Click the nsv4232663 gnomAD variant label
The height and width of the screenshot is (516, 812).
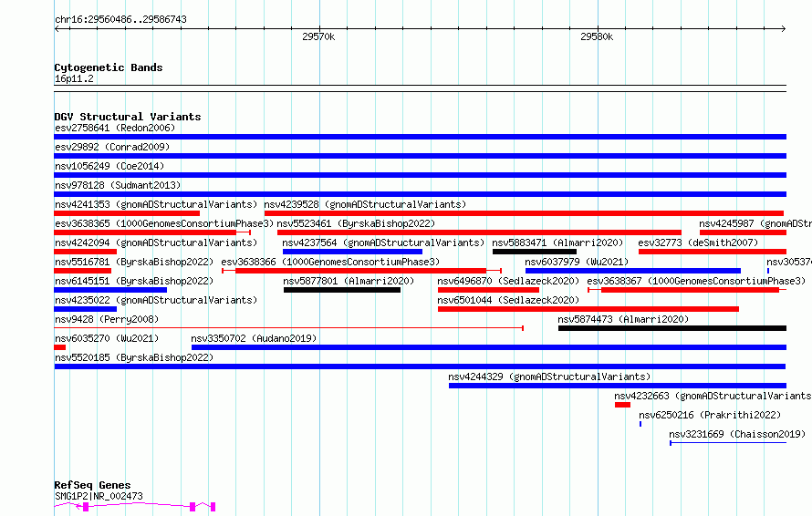[x=713, y=396]
